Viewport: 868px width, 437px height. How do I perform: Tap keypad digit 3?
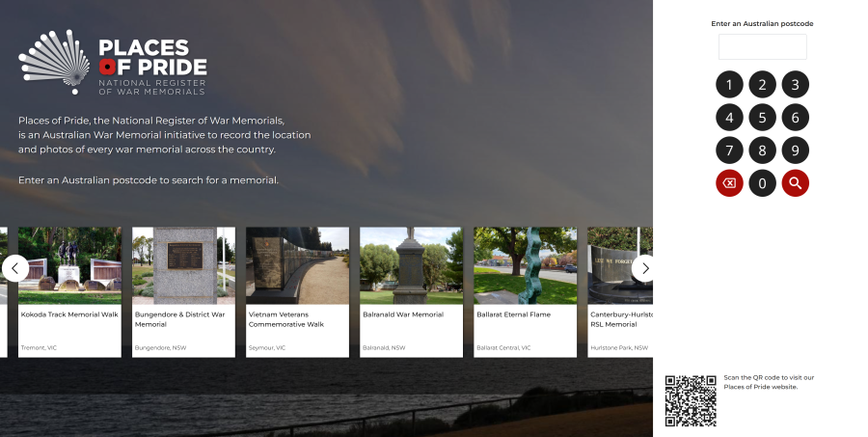click(796, 85)
